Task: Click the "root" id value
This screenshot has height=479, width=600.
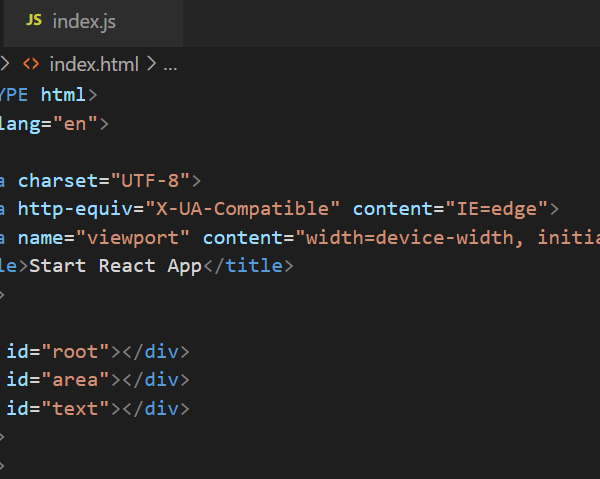Action: coord(83,352)
